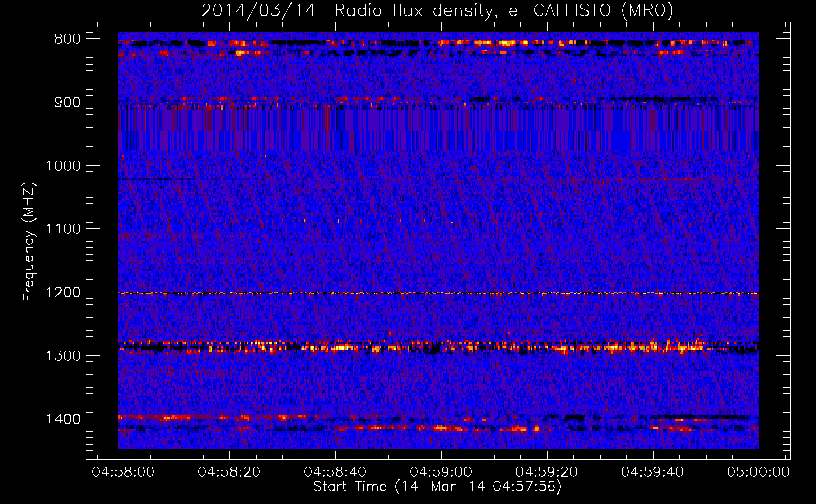The width and height of the screenshot is (816, 504).
Task: Select the 1300 frequency tick label
Action: pos(63,356)
